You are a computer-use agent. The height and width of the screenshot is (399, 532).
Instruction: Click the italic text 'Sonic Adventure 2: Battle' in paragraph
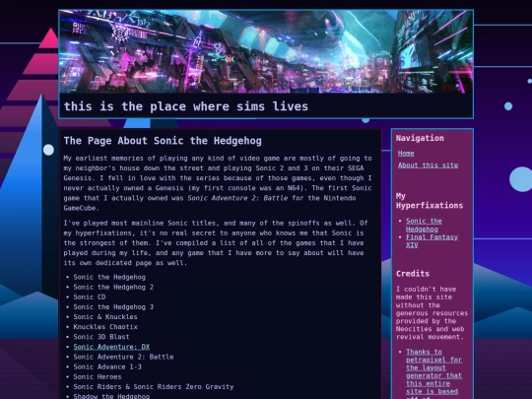coord(237,198)
